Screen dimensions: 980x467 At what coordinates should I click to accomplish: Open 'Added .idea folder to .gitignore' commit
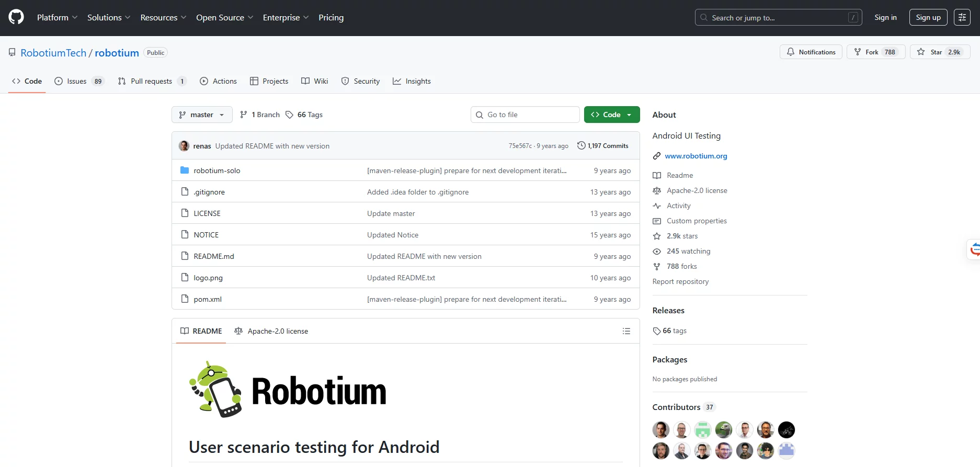[x=418, y=192]
